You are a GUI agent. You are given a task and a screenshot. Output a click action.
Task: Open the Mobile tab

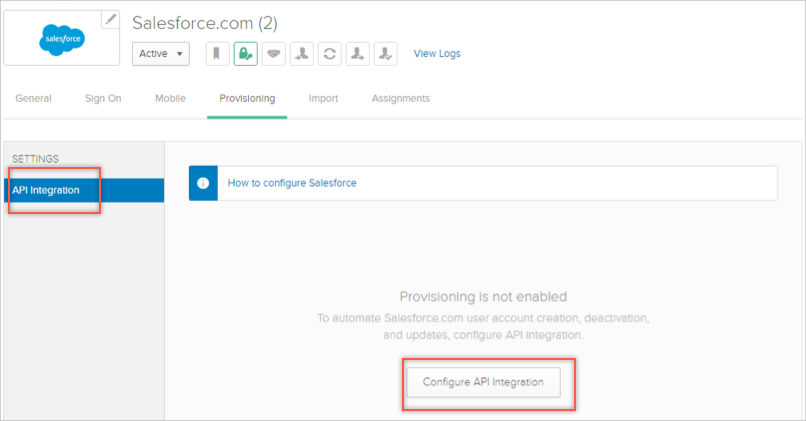pyautogui.click(x=170, y=99)
